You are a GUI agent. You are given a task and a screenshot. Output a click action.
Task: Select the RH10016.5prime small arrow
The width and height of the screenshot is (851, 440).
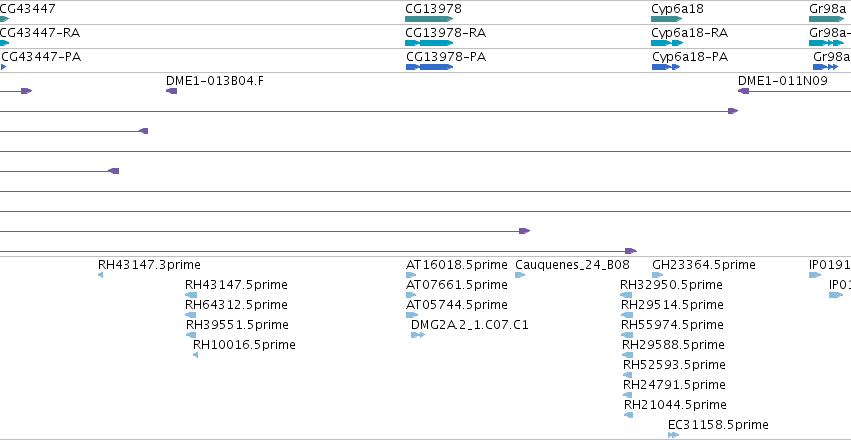tap(195, 355)
